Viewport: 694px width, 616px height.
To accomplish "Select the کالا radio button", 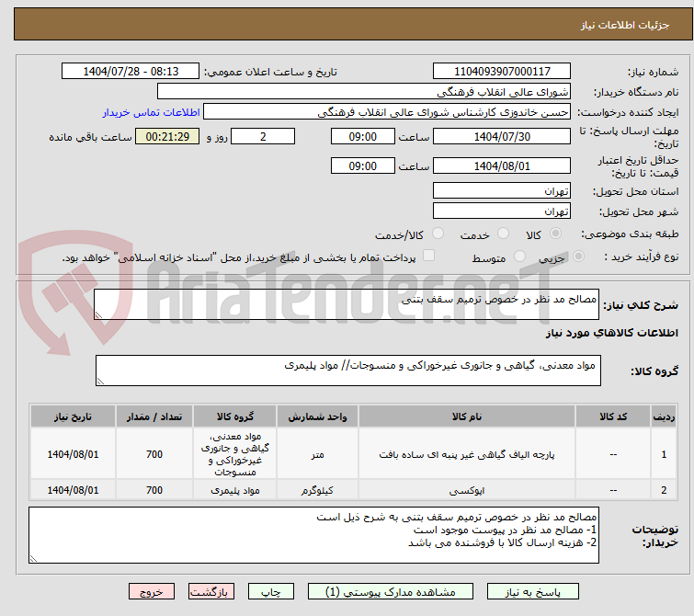I will (x=555, y=233).
